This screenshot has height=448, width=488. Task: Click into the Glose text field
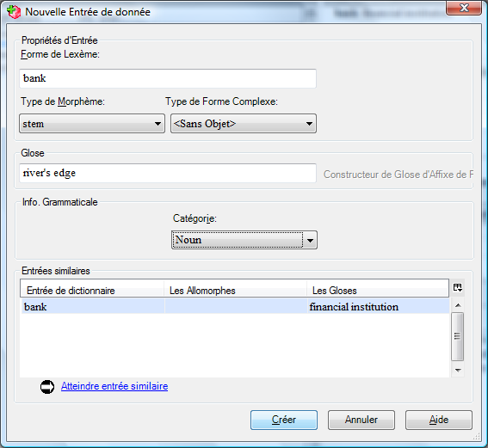(x=168, y=173)
